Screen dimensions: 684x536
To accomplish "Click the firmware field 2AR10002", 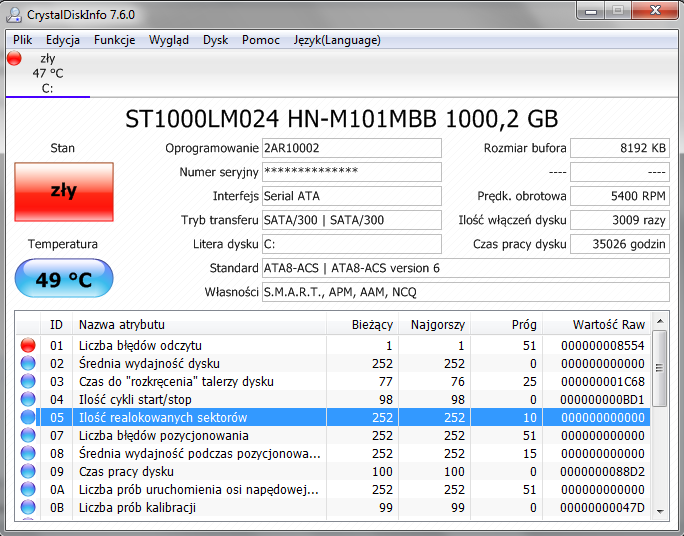I will click(352, 148).
